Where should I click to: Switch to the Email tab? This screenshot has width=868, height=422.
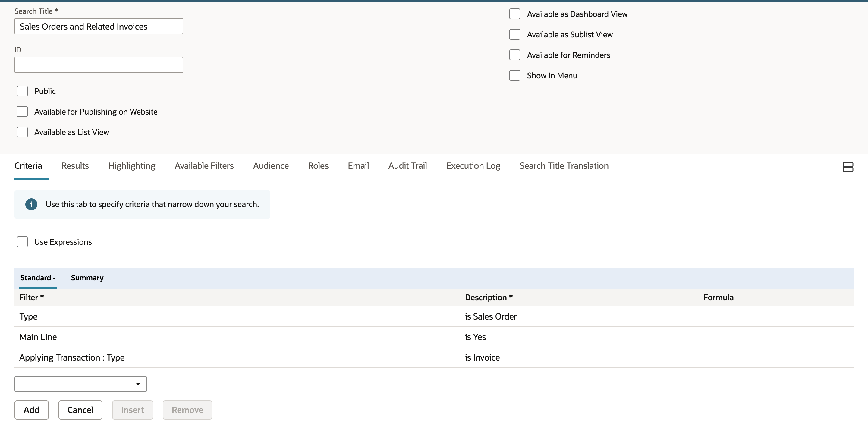(358, 166)
